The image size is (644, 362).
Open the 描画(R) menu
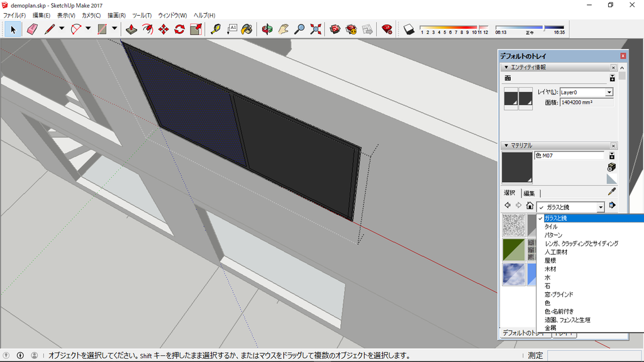click(x=116, y=15)
